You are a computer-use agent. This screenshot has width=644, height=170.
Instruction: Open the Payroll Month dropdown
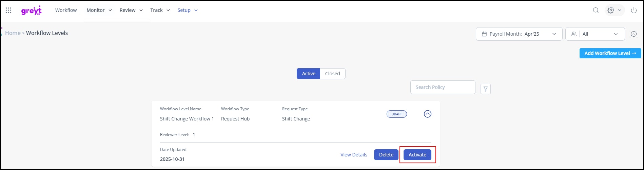point(519,34)
